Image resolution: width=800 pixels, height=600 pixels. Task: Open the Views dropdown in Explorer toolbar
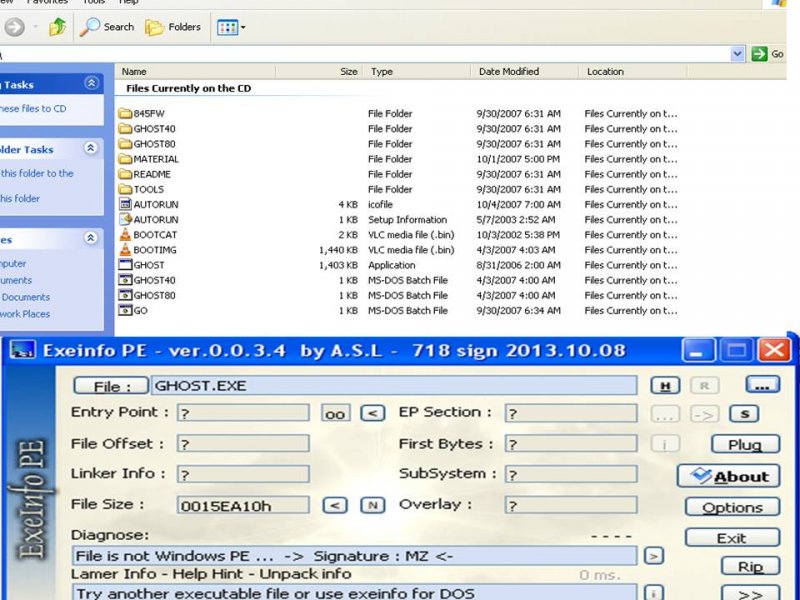(231, 27)
